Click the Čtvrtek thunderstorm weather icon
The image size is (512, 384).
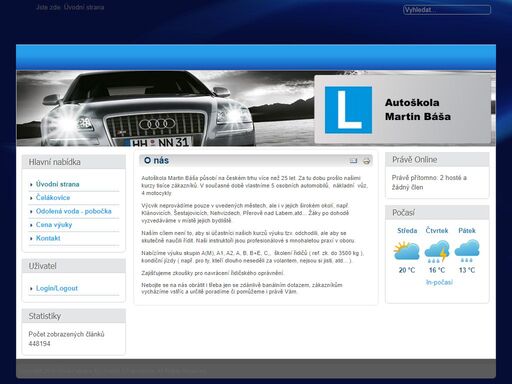coord(437,251)
